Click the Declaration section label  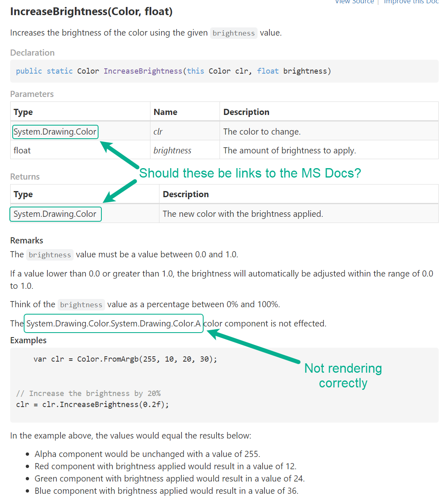[x=32, y=53]
